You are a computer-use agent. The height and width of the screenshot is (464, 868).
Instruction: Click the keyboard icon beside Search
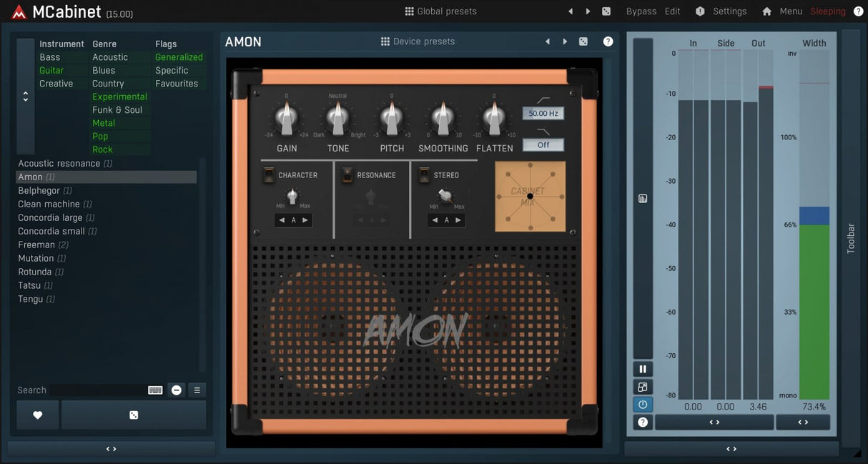pyautogui.click(x=155, y=390)
